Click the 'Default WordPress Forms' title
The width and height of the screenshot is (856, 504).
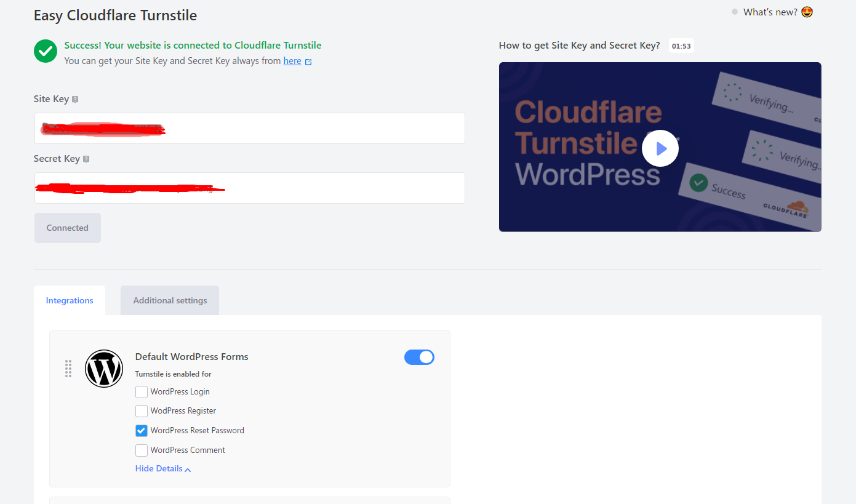[192, 357]
